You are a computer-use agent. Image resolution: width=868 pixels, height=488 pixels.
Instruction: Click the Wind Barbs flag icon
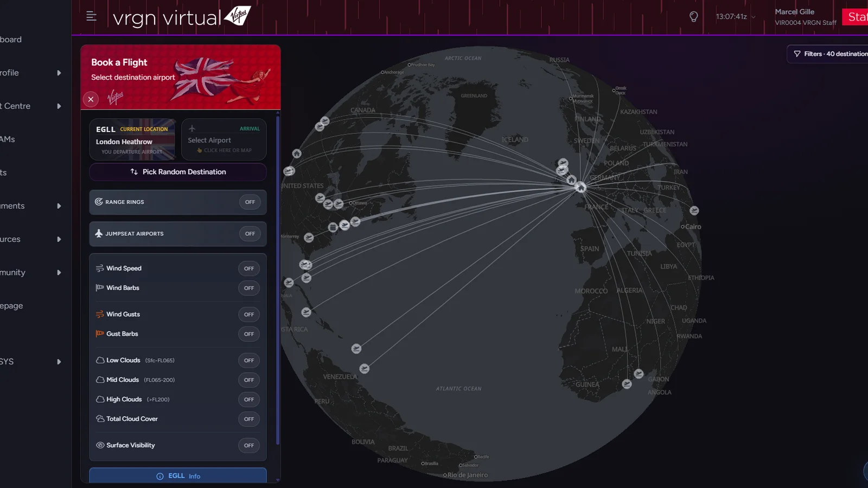point(100,288)
